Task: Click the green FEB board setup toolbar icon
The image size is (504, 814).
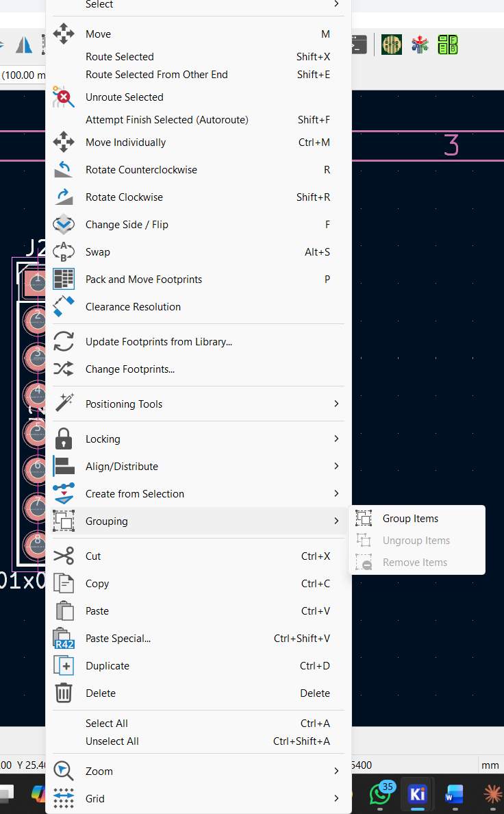Action: [447, 45]
